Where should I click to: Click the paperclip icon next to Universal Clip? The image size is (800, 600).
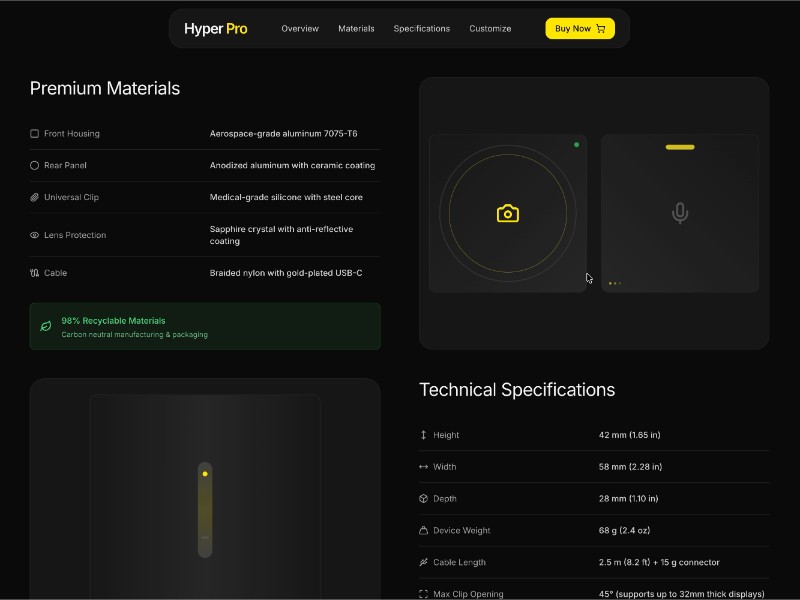point(35,197)
